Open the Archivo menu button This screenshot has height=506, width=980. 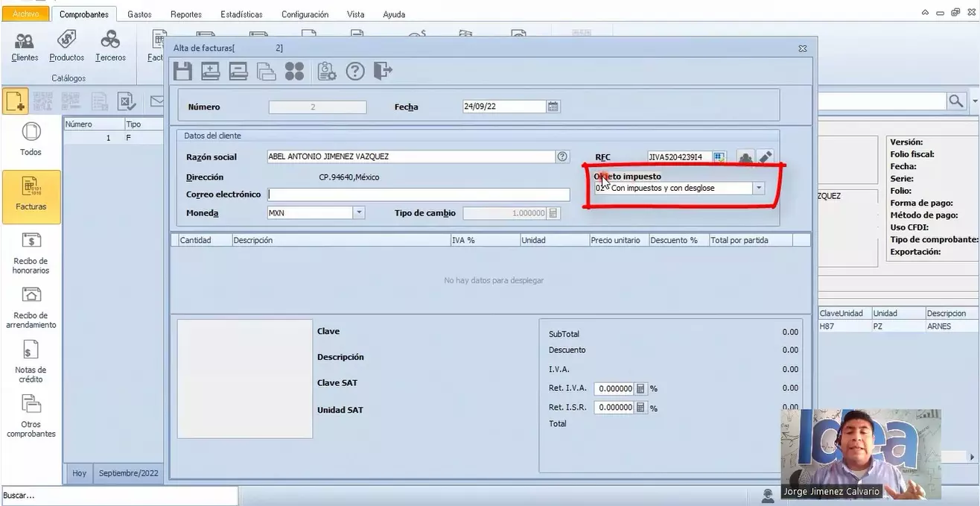point(25,14)
